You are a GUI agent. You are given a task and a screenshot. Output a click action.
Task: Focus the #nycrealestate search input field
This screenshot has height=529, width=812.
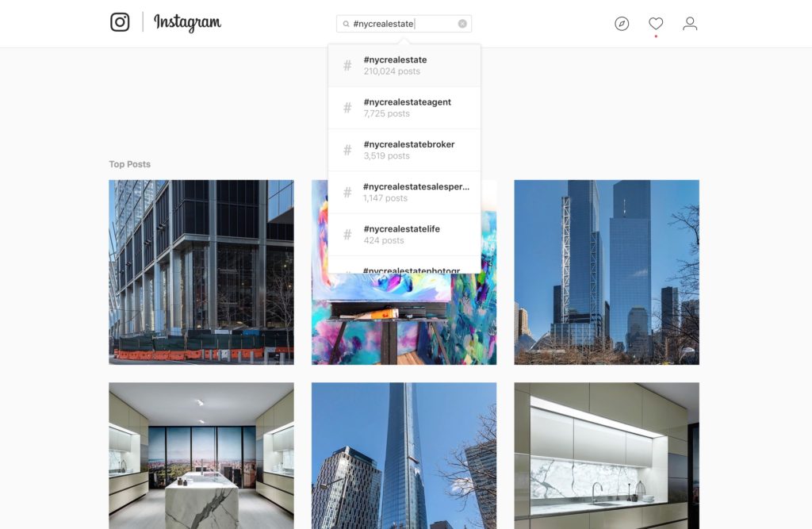click(x=404, y=24)
